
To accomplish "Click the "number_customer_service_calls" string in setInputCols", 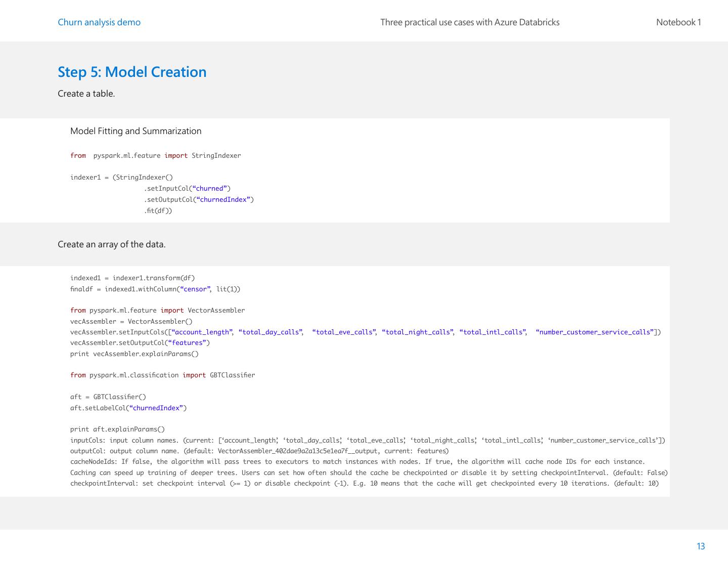I will (596, 332).
